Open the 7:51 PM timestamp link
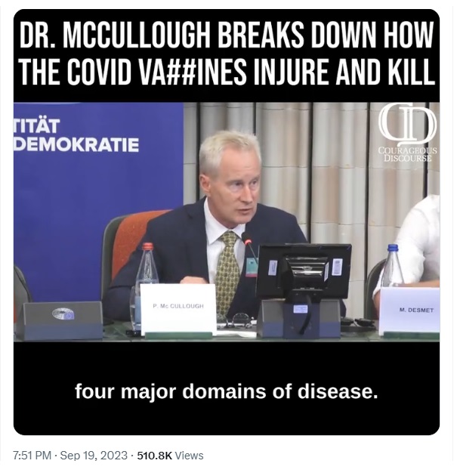The height and width of the screenshot is (476, 457). point(32,456)
